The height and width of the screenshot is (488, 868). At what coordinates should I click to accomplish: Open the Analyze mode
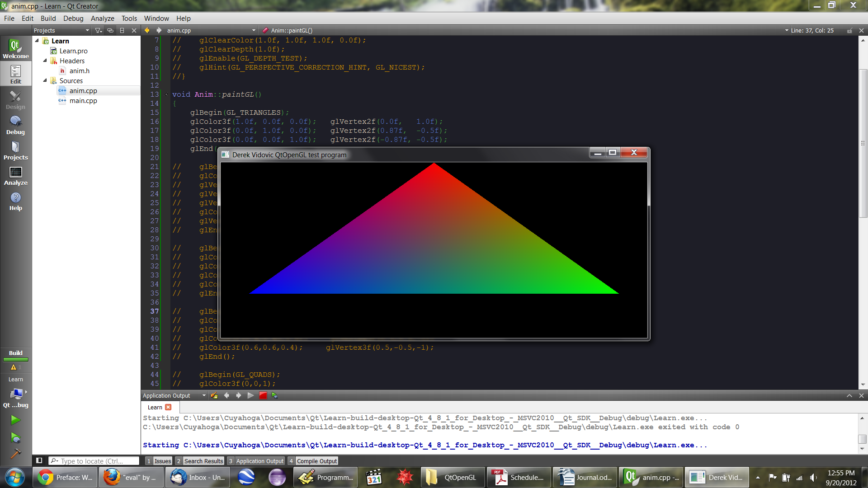15,176
